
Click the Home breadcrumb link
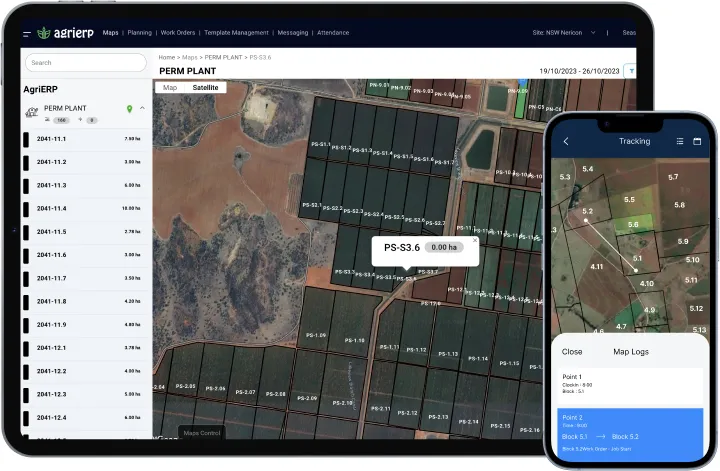pyautogui.click(x=166, y=57)
